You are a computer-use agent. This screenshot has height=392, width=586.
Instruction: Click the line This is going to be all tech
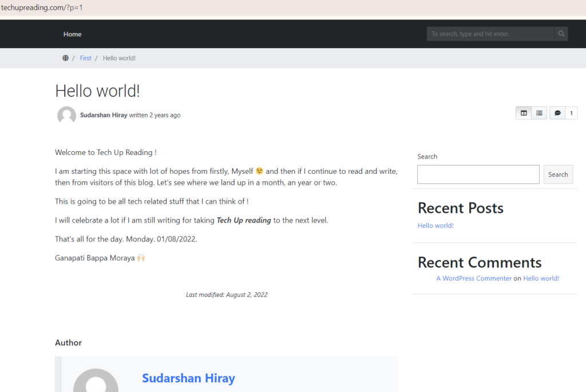pos(152,201)
